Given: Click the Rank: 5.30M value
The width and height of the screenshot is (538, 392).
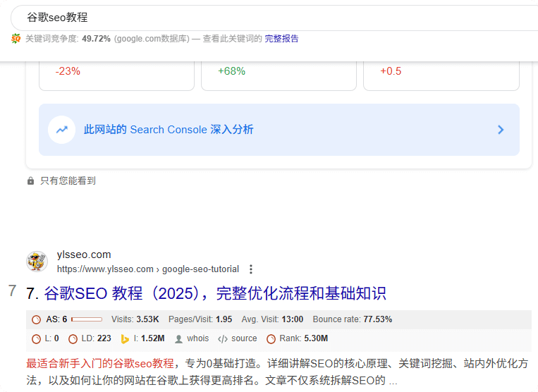Looking at the screenshot, I should pyautogui.click(x=304, y=338).
